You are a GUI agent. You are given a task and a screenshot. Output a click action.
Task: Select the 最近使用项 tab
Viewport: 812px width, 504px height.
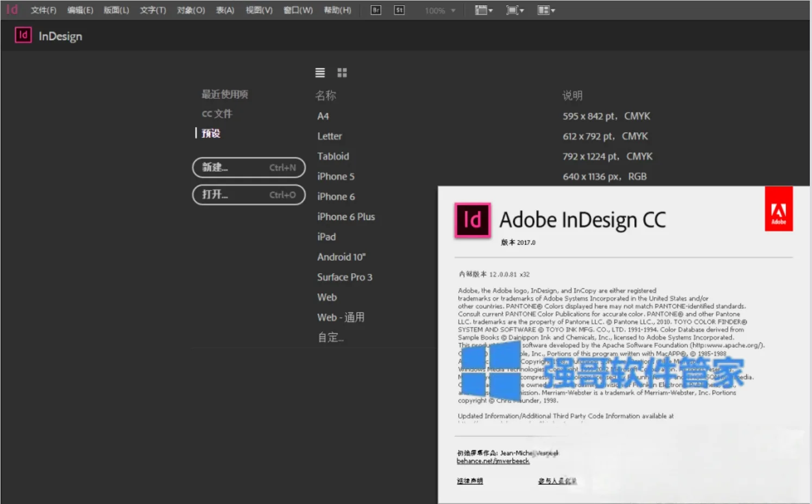tap(225, 94)
